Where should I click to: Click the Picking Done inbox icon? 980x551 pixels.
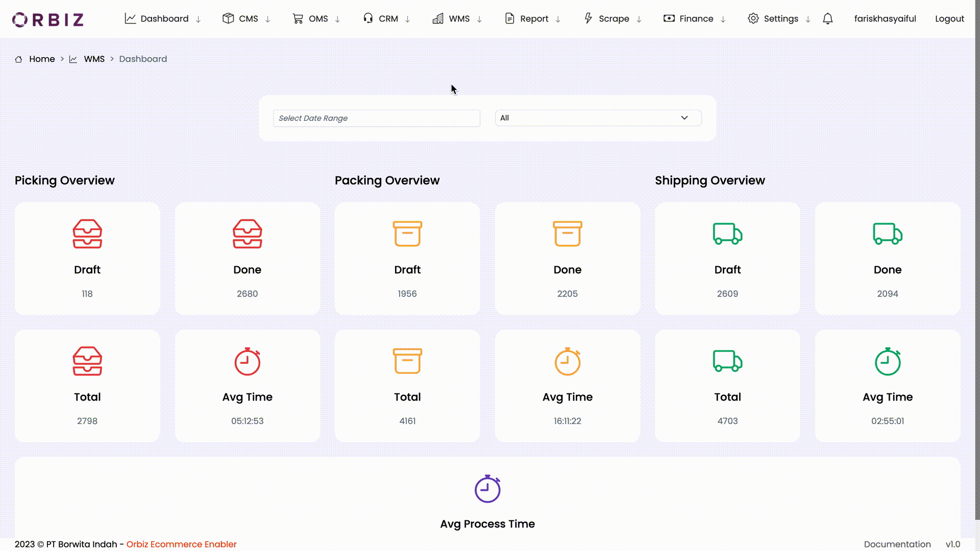(x=247, y=234)
